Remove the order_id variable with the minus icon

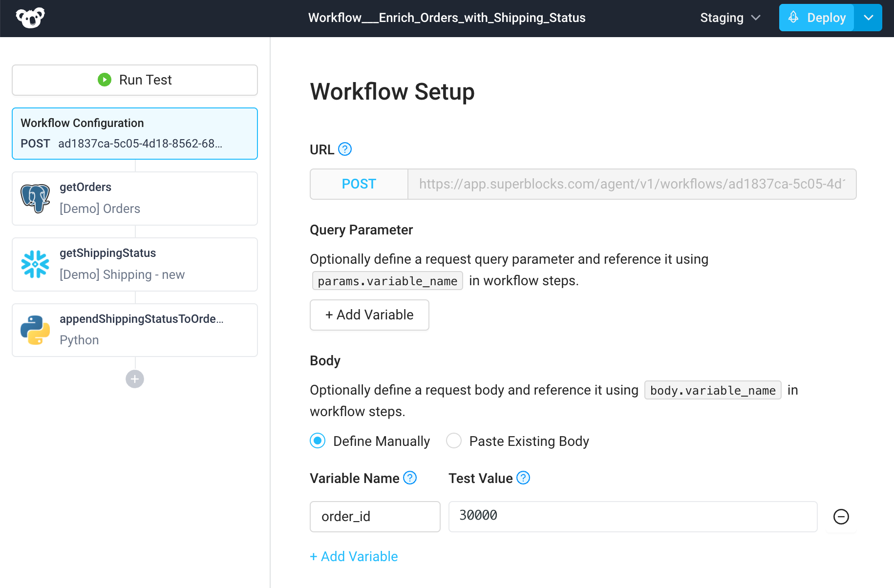coord(841,517)
